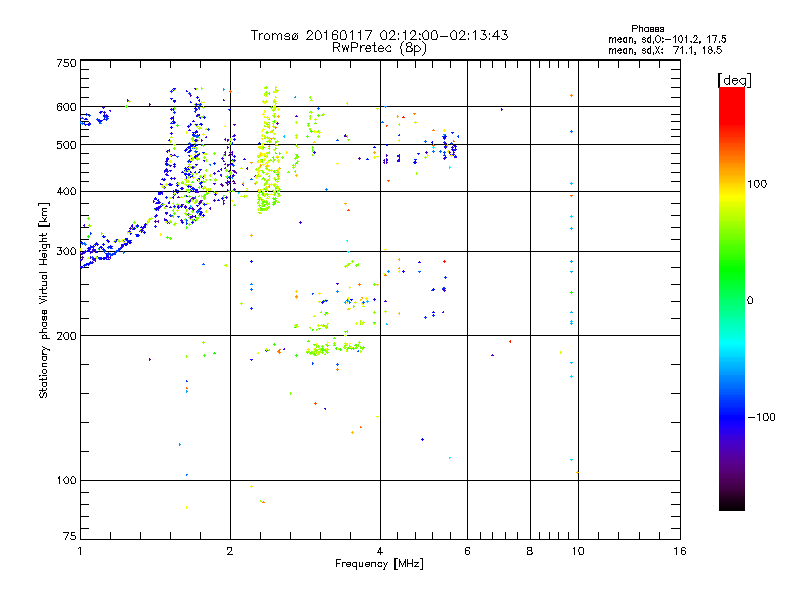
Task: Click the 'Phases' header label
Action: [x=647, y=29]
